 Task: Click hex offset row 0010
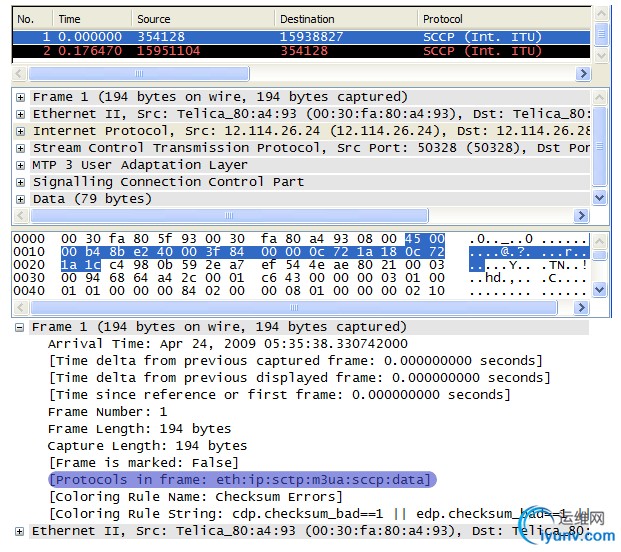(x=29, y=252)
